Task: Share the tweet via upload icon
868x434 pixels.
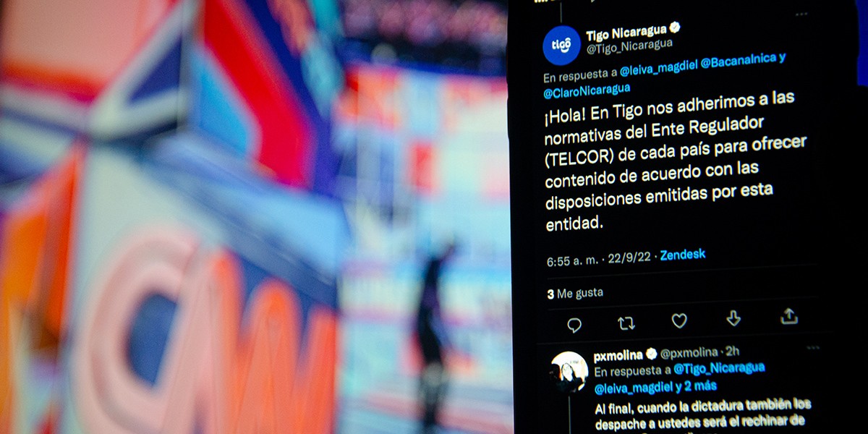Action: click(789, 316)
